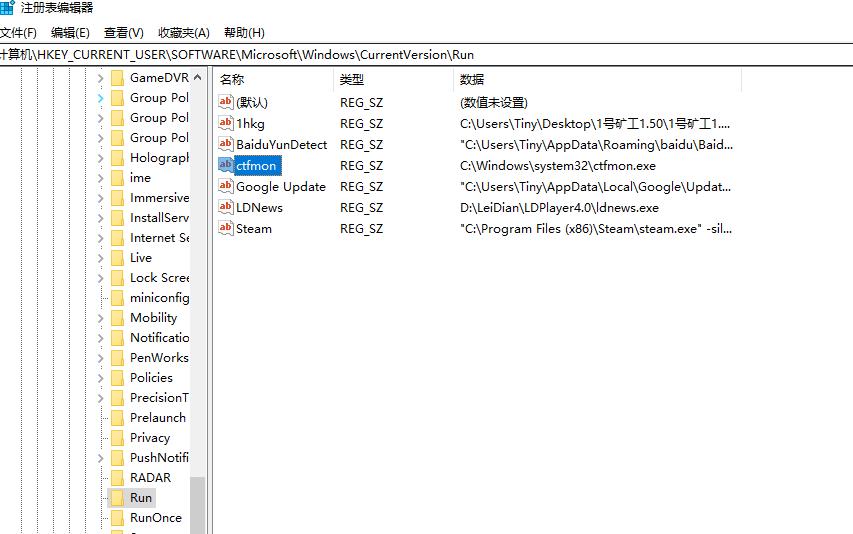This screenshot has width=853, height=534.
Task: Click the miniconfig folder icon
Action: coord(117,298)
